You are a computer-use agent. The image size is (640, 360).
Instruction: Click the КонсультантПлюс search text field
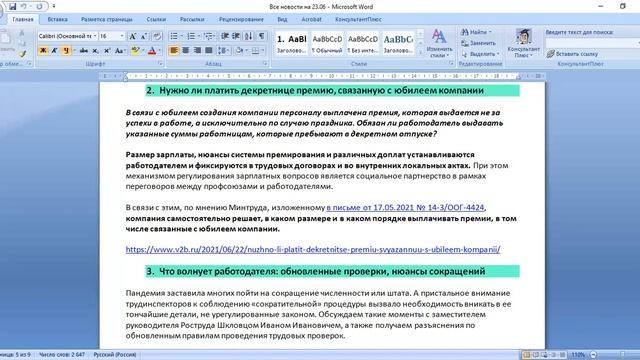pos(592,43)
